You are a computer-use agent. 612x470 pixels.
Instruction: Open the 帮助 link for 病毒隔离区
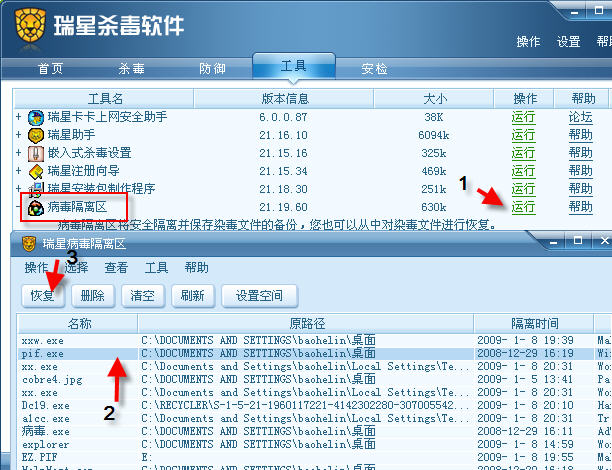coord(580,207)
